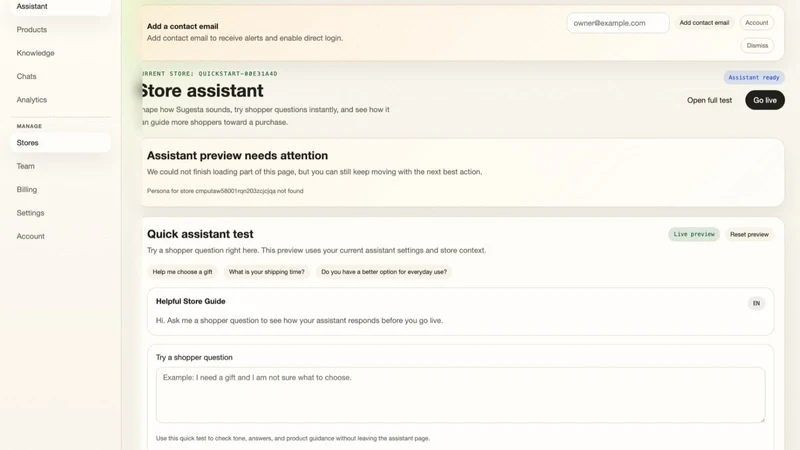Go to Products in the sidebar
The image size is (800, 450).
tap(60, 30)
